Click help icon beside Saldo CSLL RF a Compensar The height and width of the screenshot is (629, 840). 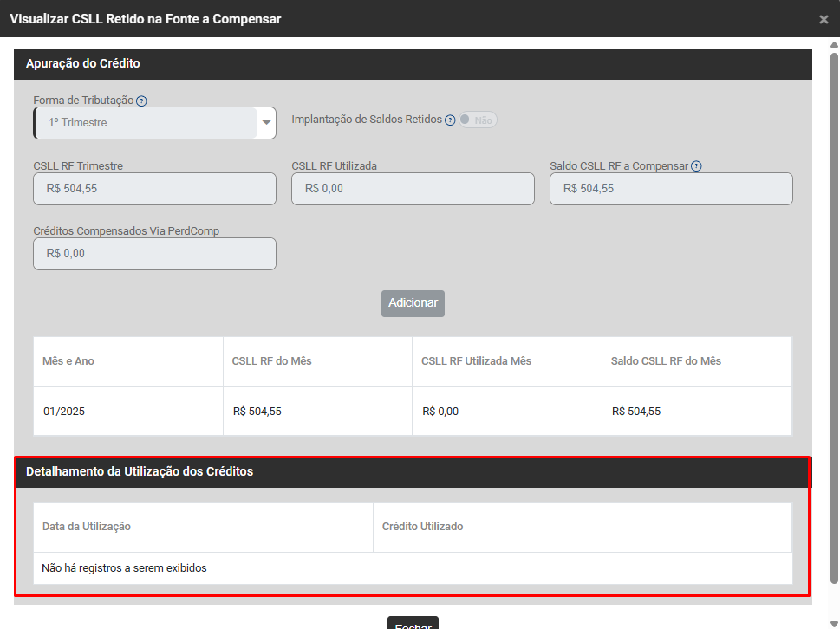(696, 166)
